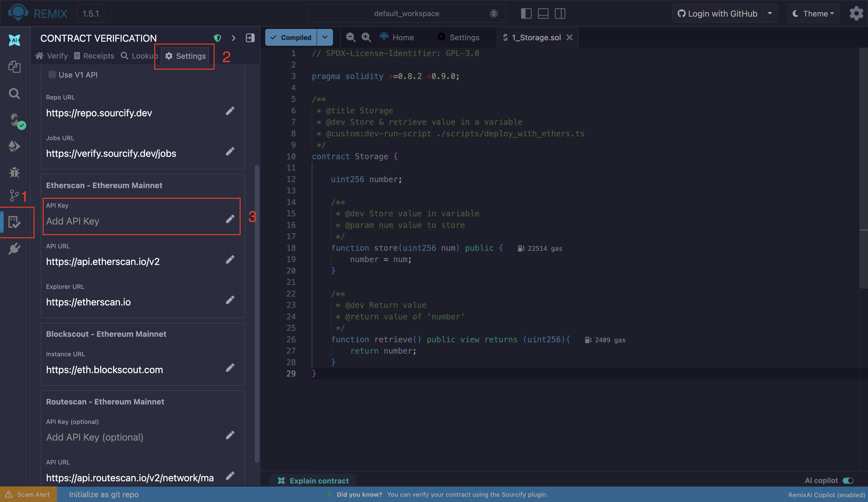Toggle the AI copilot switch
This screenshot has width=868, height=502.
(x=848, y=481)
